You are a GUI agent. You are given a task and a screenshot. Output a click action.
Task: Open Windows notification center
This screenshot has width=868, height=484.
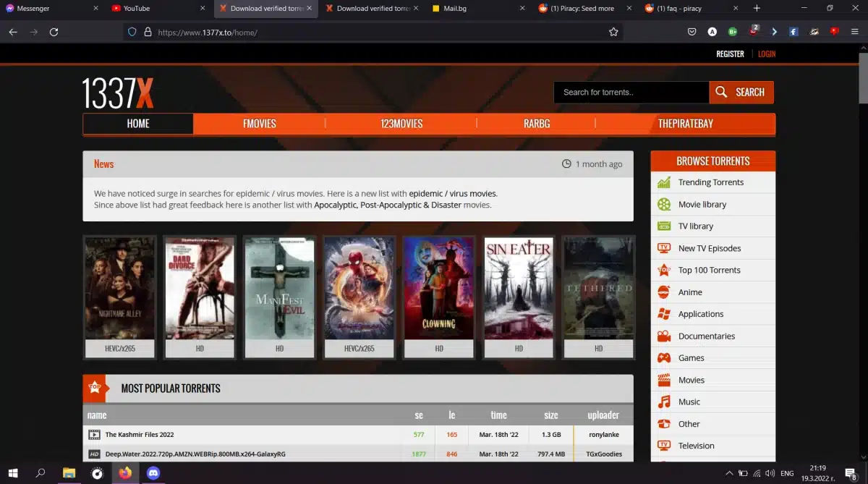pos(851,473)
